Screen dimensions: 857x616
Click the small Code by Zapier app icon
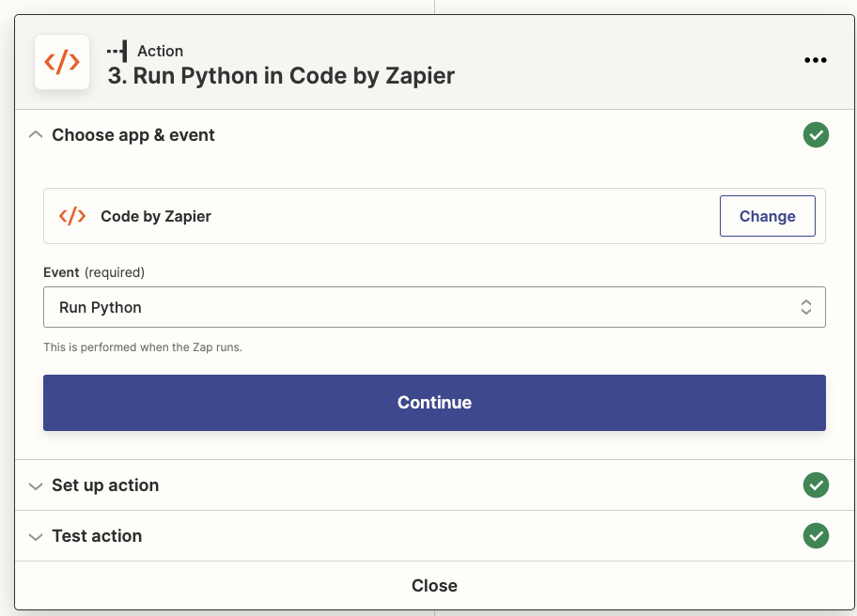pyautogui.click(x=72, y=216)
